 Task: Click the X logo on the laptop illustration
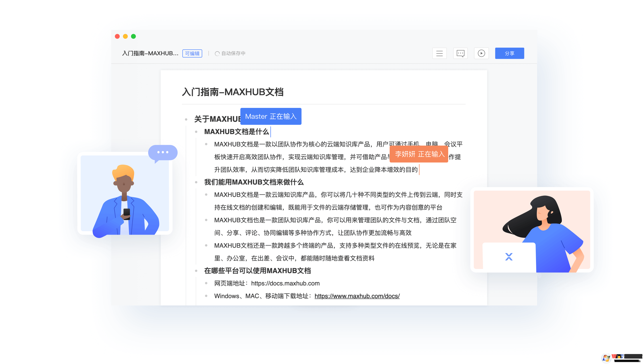tap(509, 257)
